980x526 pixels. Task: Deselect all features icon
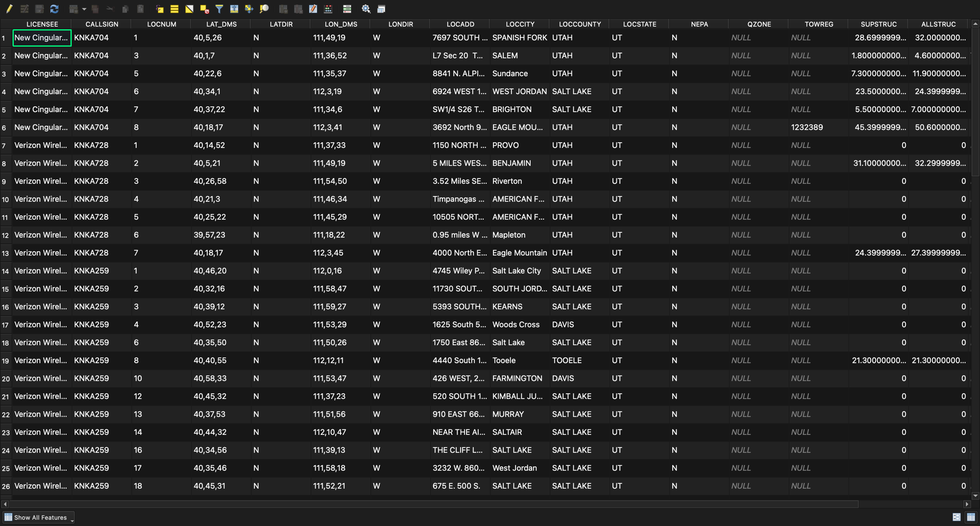pos(204,9)
